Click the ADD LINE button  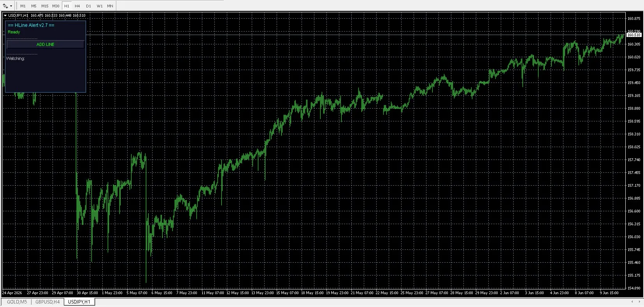pos(46,44)
